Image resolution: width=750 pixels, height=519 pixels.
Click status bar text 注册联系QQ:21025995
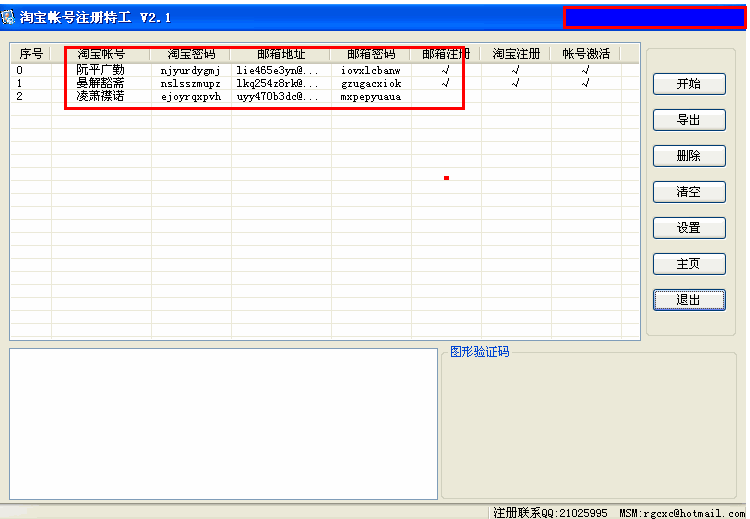pyautogui.click(x=550, y=513)
